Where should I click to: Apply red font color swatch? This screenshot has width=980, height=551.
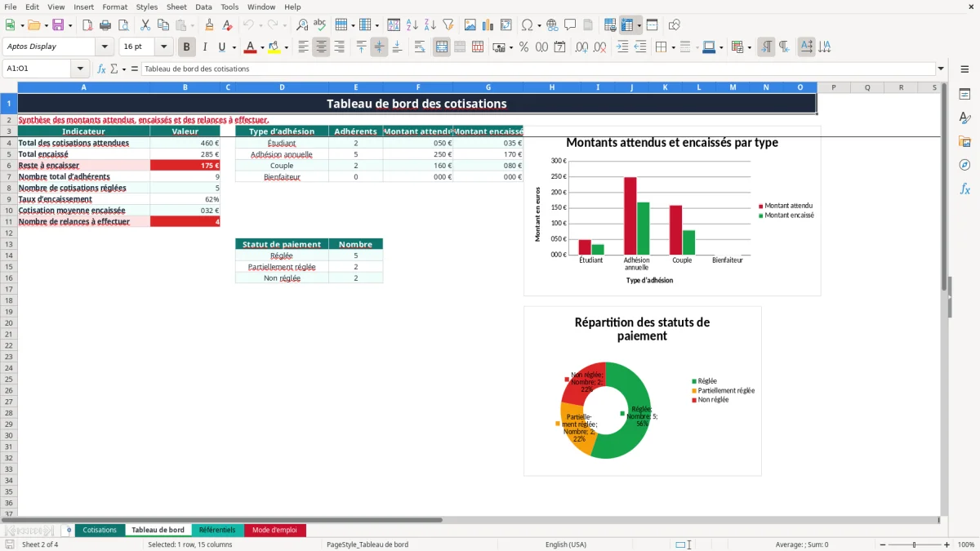pyautogui.click(x=250, y=47)
